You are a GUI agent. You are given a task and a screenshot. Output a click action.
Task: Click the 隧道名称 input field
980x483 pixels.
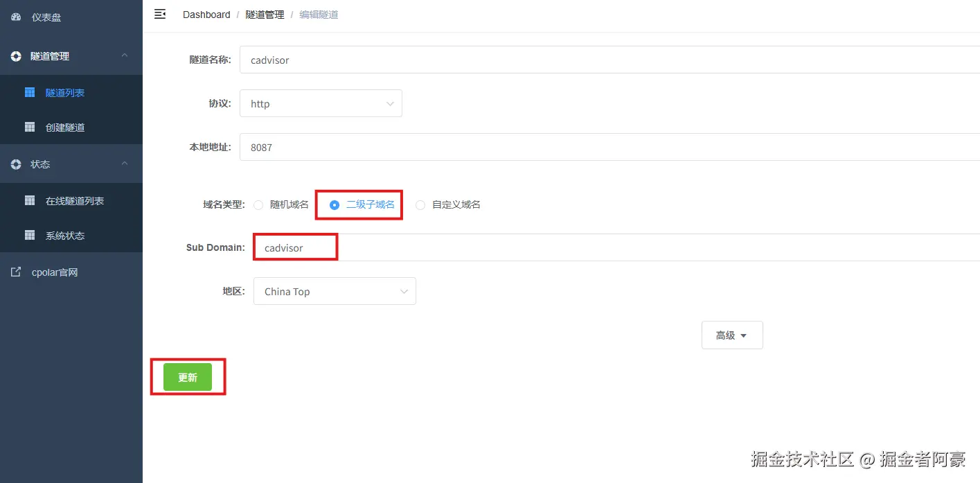(x=609, y=60)
